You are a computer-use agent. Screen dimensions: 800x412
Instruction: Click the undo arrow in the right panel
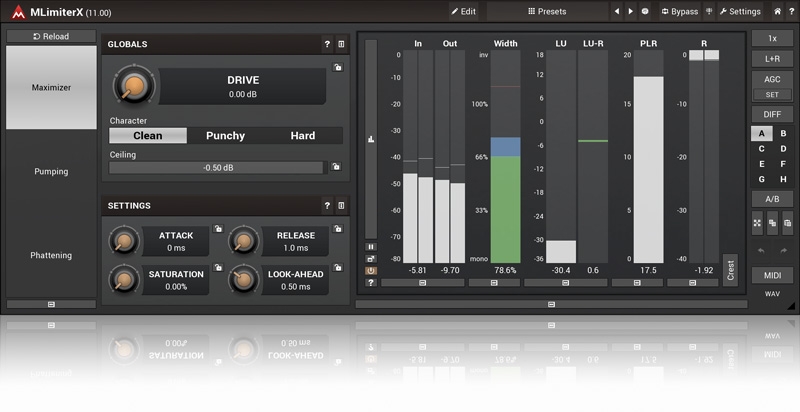coord(759,250)
